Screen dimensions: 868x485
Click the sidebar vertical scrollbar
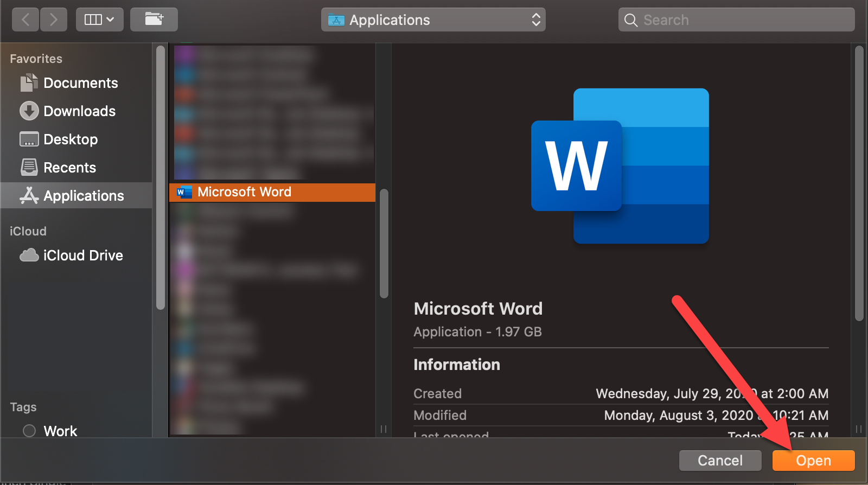tap(161, 178)
